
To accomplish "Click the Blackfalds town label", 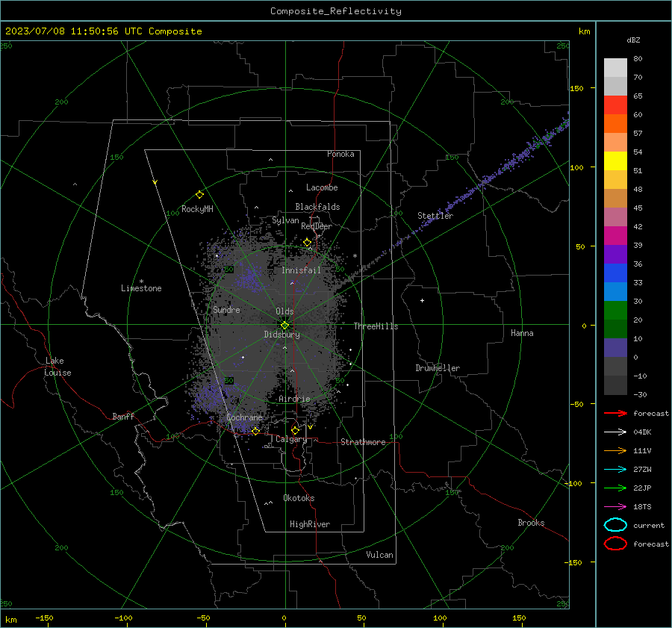I will 317,207.
